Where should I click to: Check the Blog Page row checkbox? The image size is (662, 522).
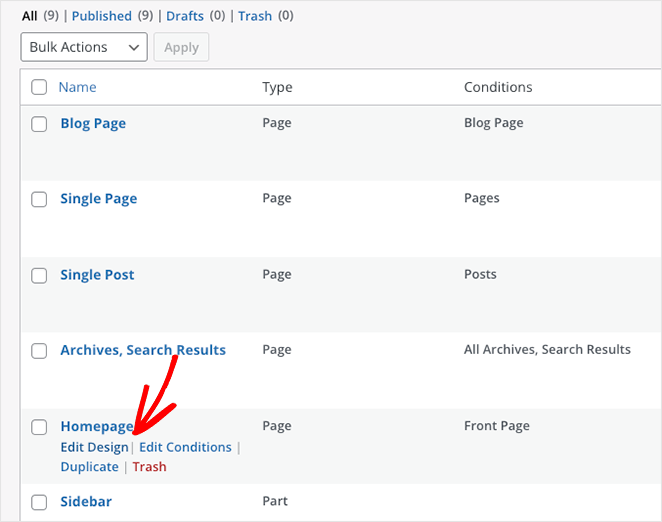click(39, 124)
